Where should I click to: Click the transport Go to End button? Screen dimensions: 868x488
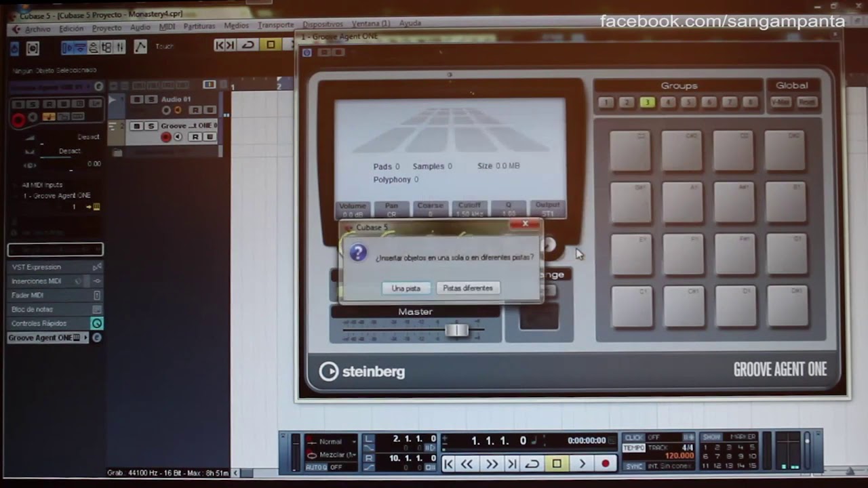[x=512, y=464]
